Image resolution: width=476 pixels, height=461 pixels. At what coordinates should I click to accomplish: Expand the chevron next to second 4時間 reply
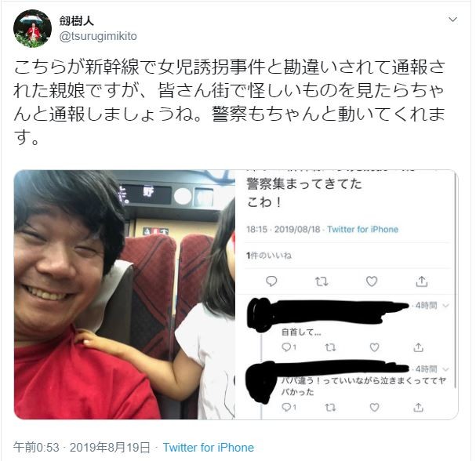[445, 369]
